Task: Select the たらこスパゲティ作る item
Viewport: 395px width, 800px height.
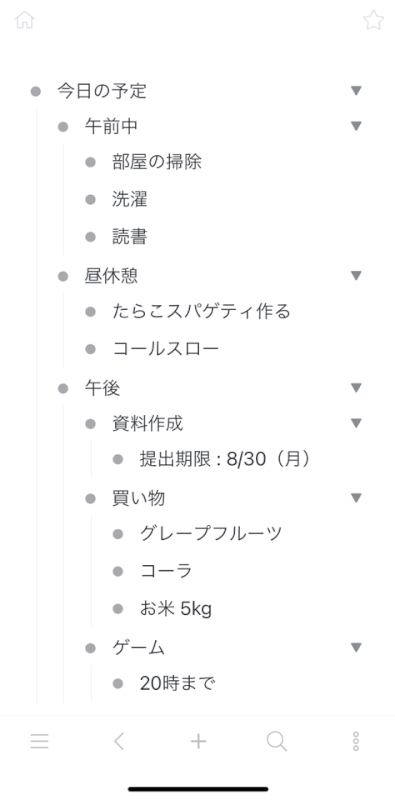Action: (x=201, y=311)
